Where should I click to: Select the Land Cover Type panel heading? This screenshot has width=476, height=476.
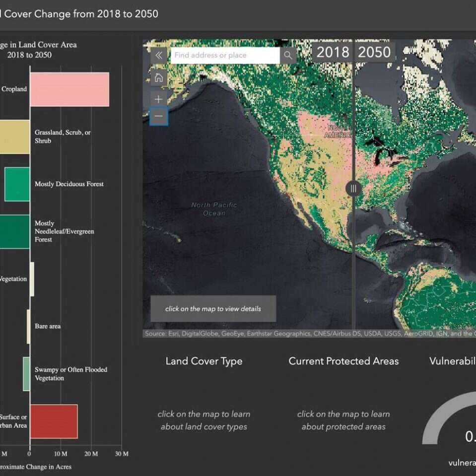click(x=204, y=361)
